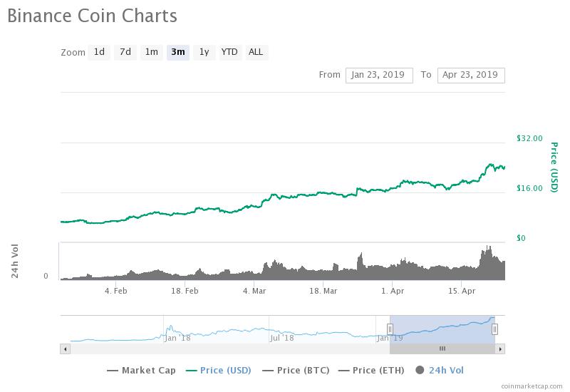Click the active 3m zoom button
This screenshot has width=570, height=392.
178,52
